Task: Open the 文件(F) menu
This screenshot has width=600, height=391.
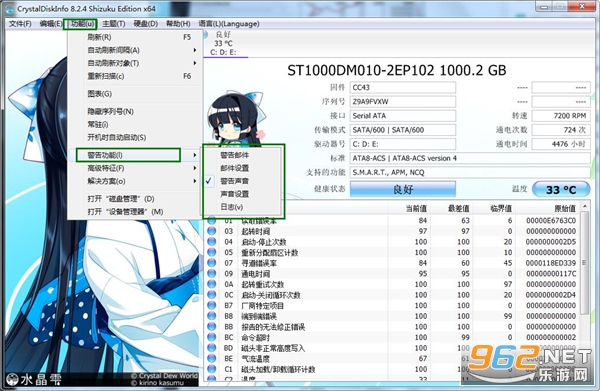Action: click(x=20, y=24)
